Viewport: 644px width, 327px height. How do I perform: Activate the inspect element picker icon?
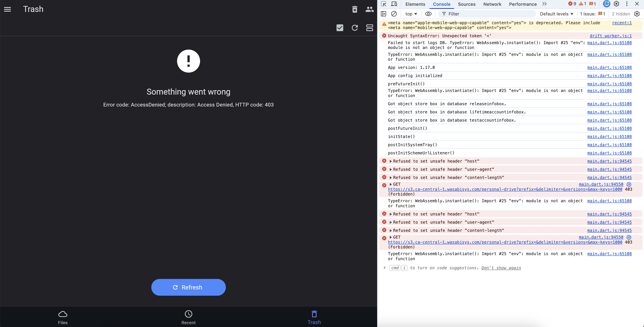[x=383, y=4]
